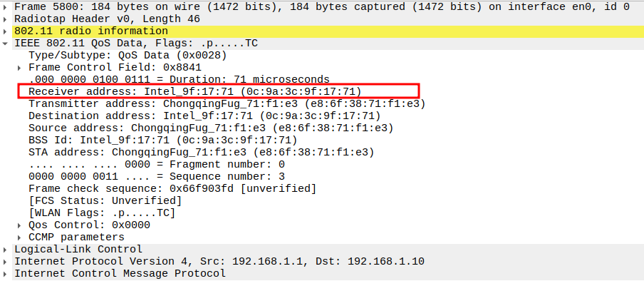
Task: Expand the Logical-Link Control section
Action: pos(6,249)
